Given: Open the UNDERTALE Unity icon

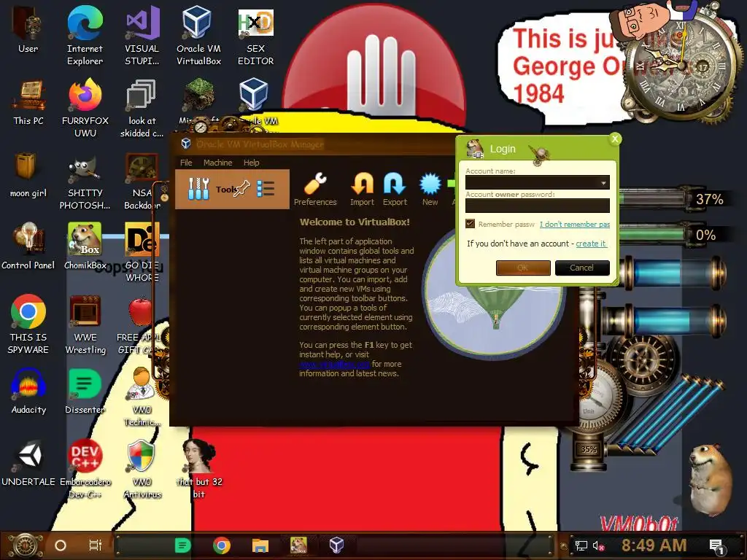Looking at the screenshot, I should pos(28,463).
